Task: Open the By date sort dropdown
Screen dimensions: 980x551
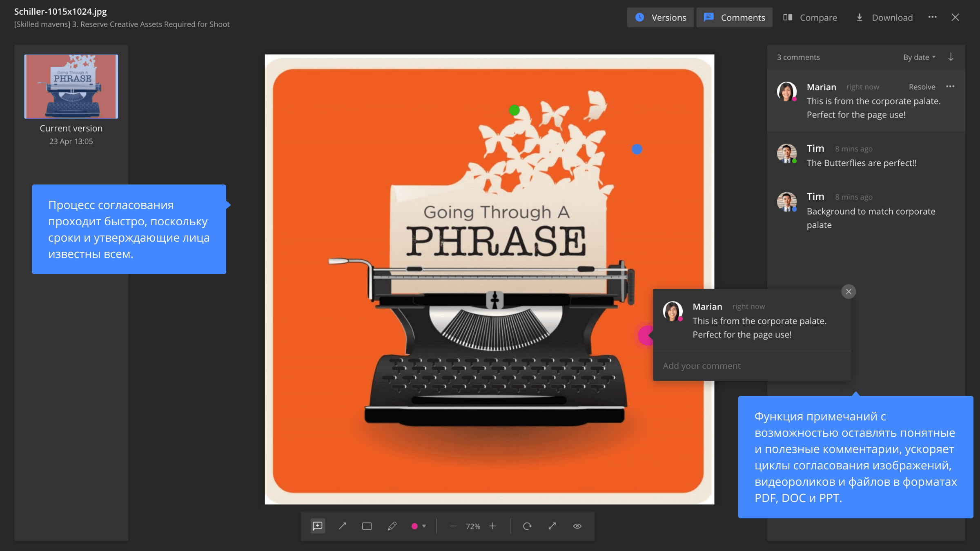Action: (x=919, y=57)
